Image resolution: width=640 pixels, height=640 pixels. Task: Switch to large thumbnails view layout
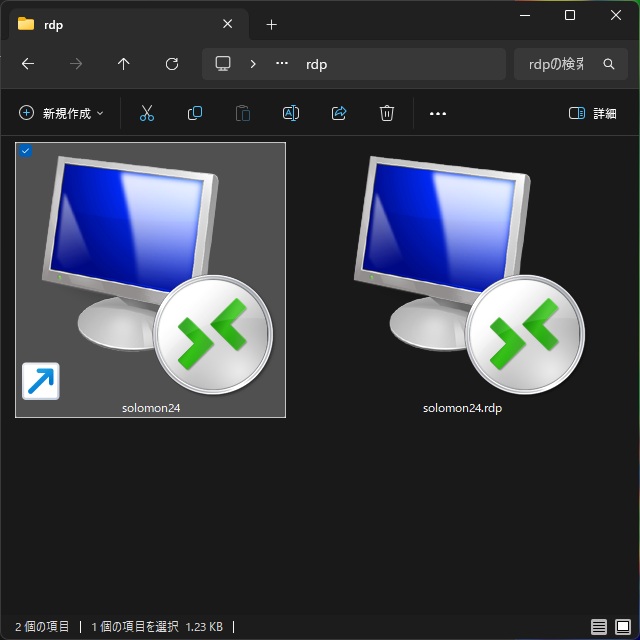tap(621, 627)
